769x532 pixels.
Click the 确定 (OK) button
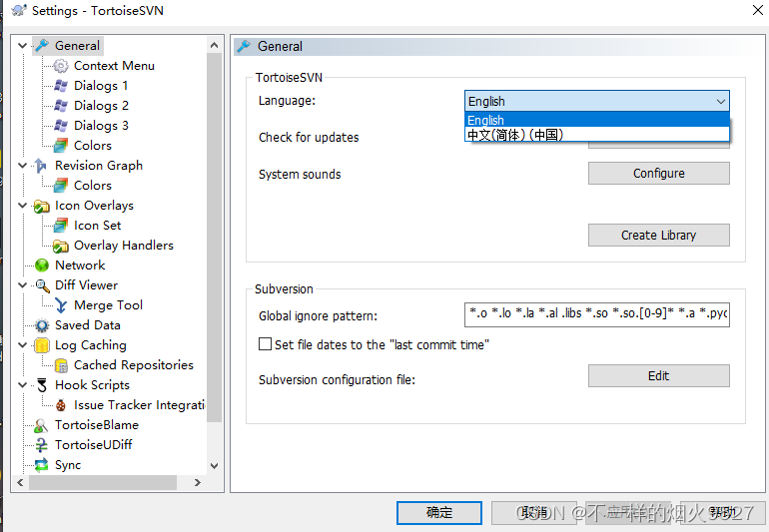[439, 513]
